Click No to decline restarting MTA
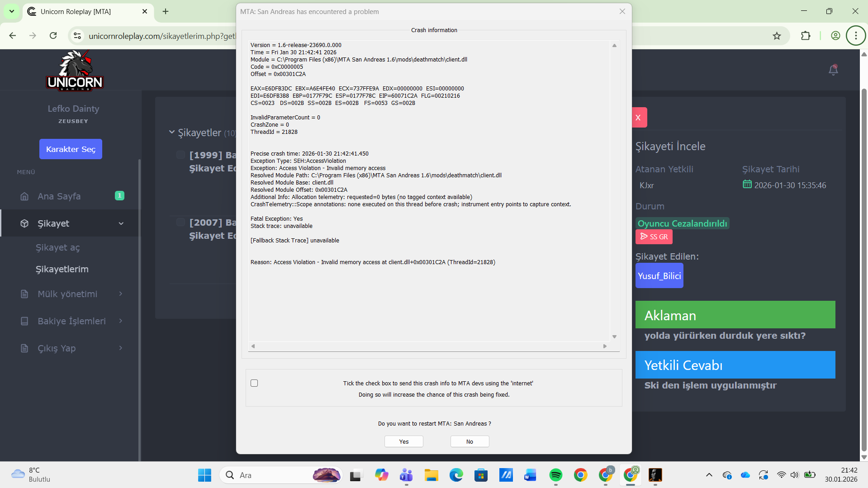Image resolution: width=868 pixels, height=488 pixels. point(470,441)
